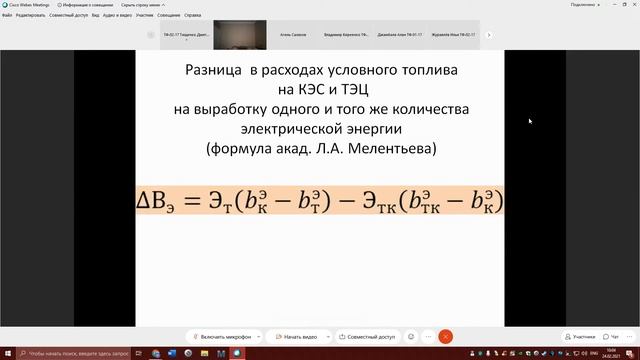This screenshot has height=360, width=640.
Task: Open the M application on taskbar
Action: click(221, 353)
